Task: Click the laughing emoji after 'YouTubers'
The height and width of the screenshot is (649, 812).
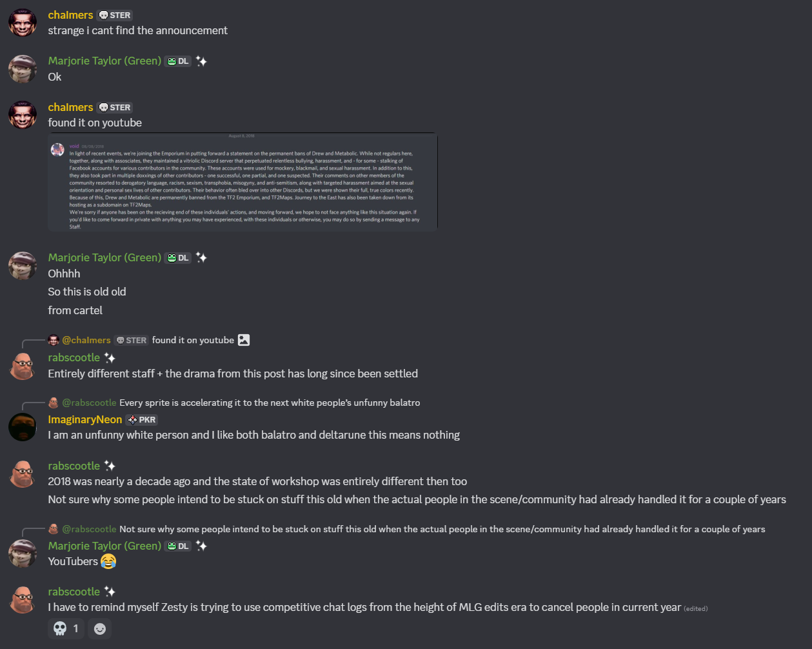Action: (109, 561)
